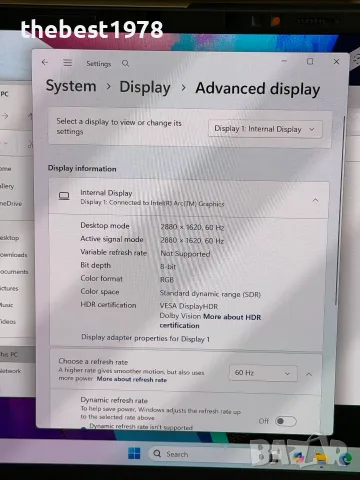
Task: Click File Explorer's up arrow
Action: [x=30, y=116]
